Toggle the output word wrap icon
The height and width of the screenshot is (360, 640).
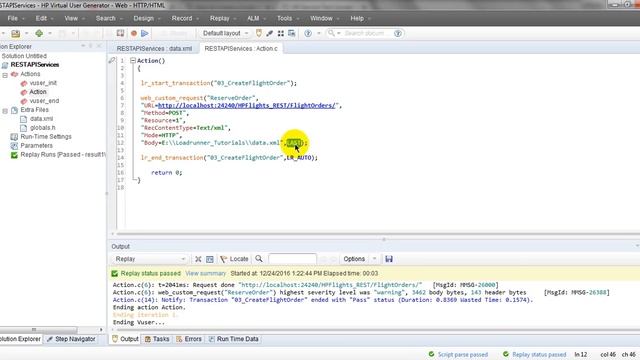click(x=209, y=259)
